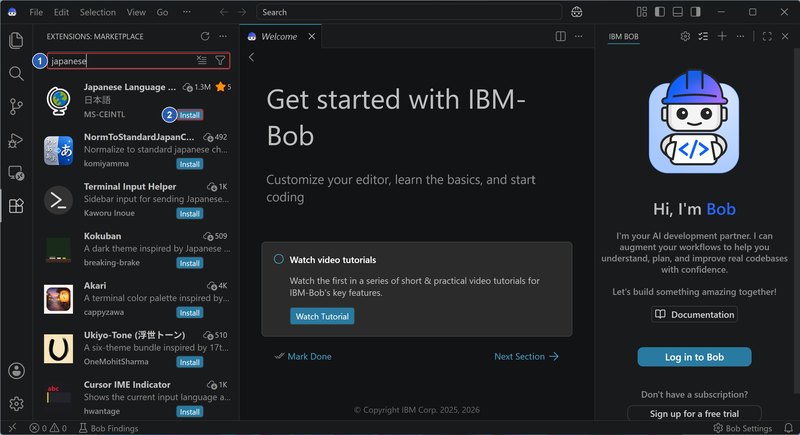The height and width of the screenshot is (435, 800).
Task: Install Kokuban theme extension
Action: [190, 263]
